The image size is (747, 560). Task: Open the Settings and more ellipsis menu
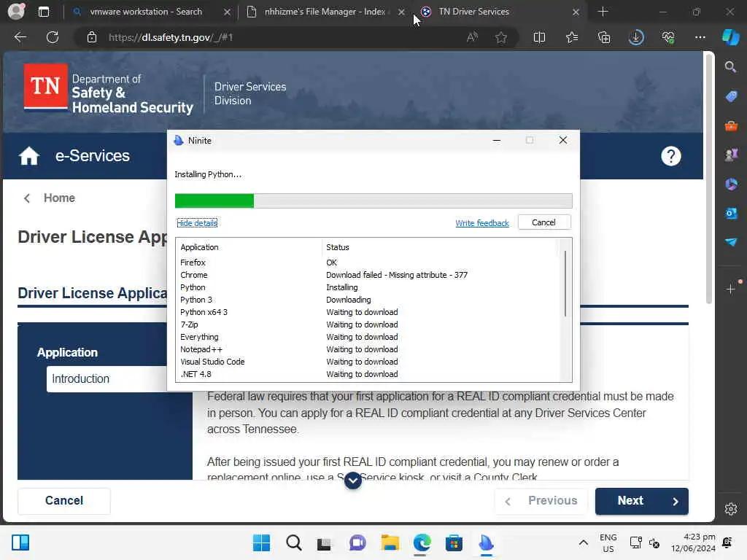tap(700, 37)
